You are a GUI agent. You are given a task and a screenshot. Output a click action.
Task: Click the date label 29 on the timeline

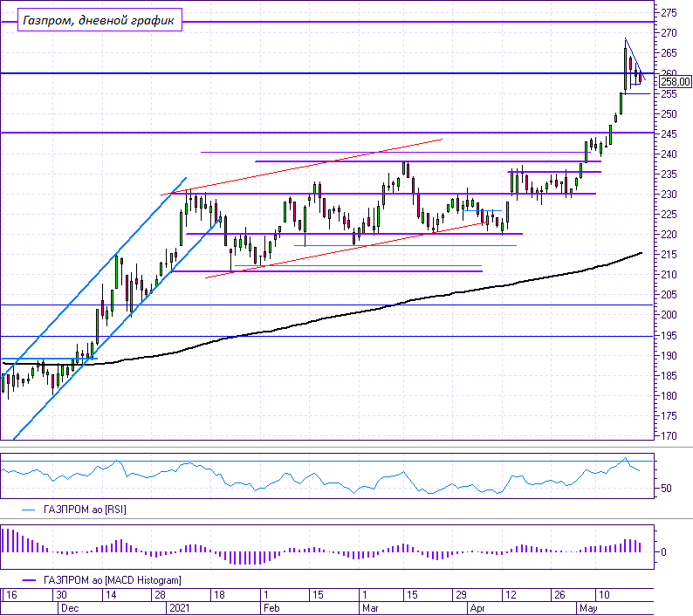[x=461, y=595]
